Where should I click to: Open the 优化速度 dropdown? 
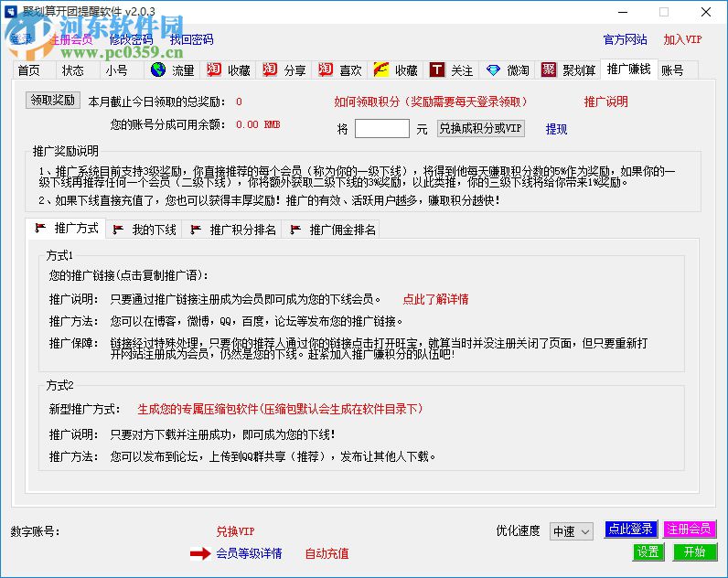[x=571, y=531]
